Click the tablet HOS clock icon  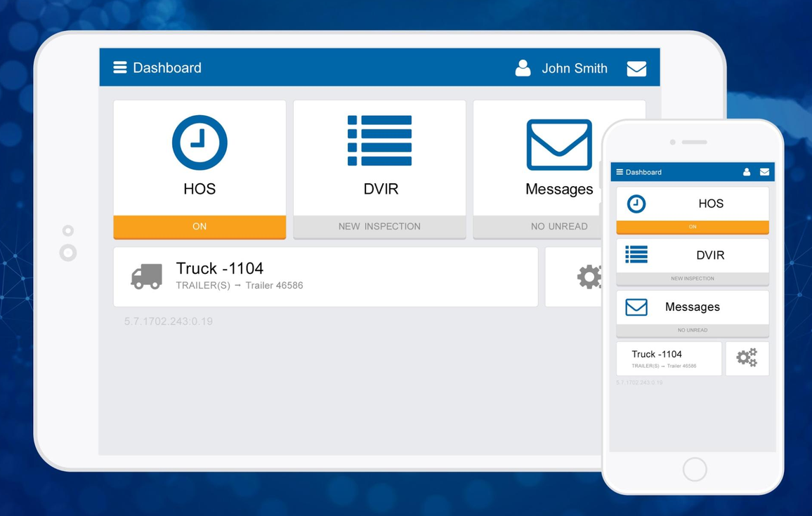point(199,143)
